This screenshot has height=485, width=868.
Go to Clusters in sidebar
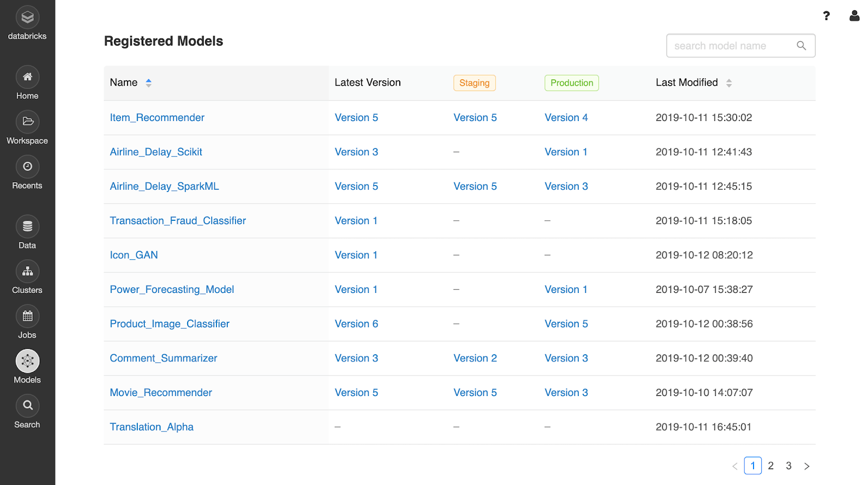tap(27, 272)
